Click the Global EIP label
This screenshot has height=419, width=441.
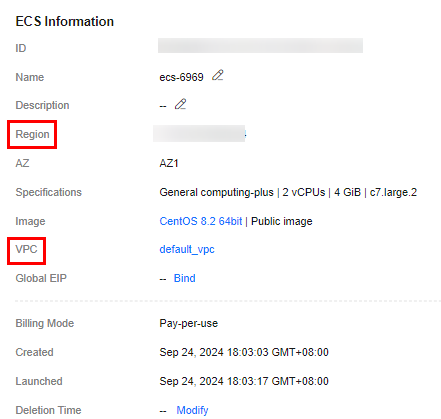point(41,278)
